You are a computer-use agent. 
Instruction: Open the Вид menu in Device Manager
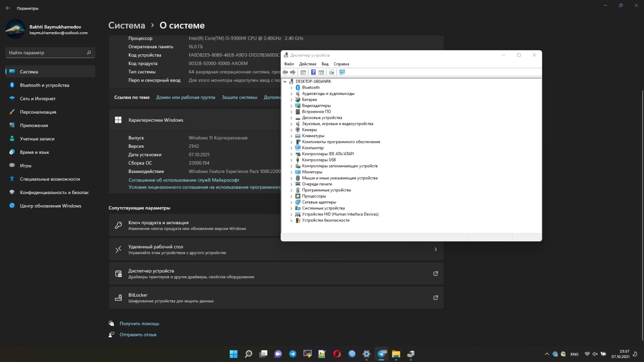(325, 64)
